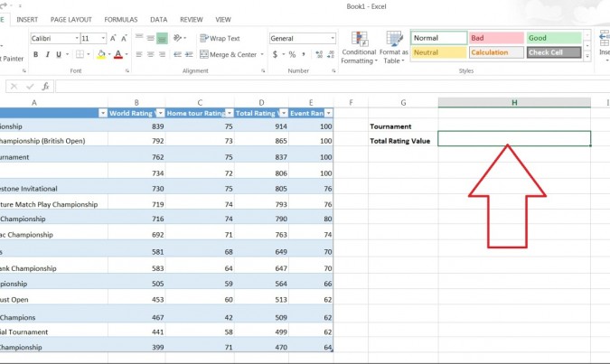This screenshot has height=364, width=610.
Task: Toggle Underline formatting
Action: 59,54
